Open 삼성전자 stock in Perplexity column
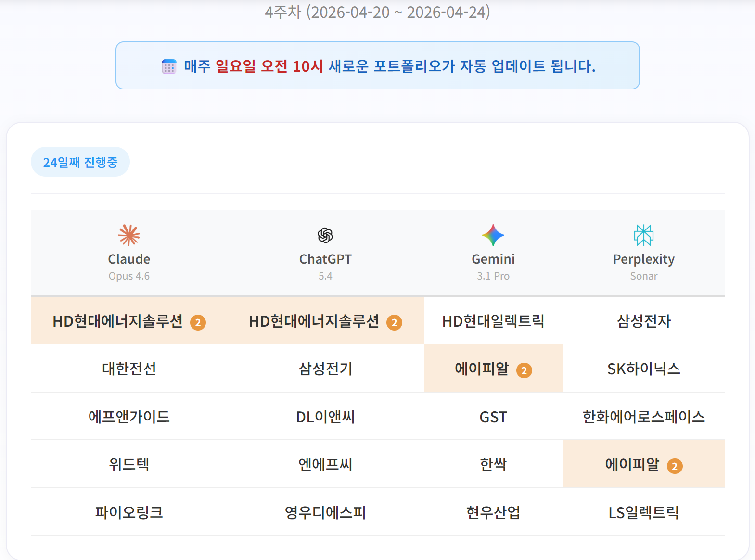Screen dimensions: 755x560 point(643,321)
